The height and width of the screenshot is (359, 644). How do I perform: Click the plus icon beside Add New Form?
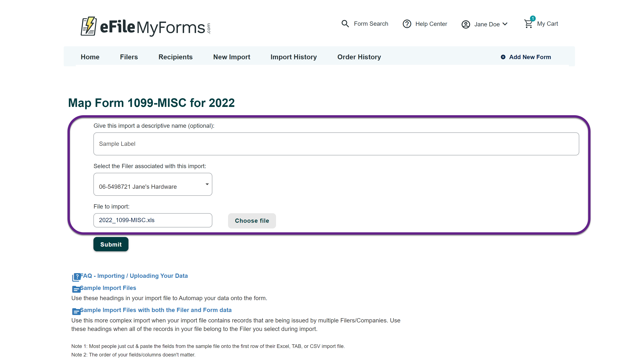503,57
